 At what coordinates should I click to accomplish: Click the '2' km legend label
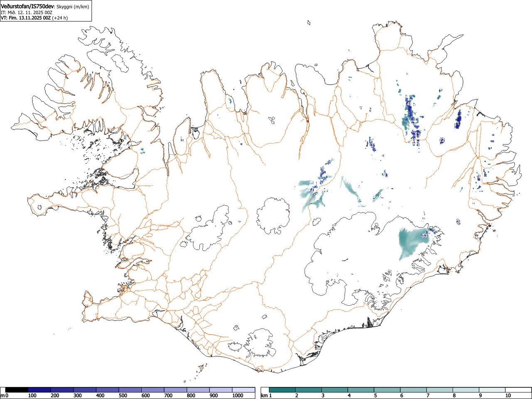click(x=297, y=396)
